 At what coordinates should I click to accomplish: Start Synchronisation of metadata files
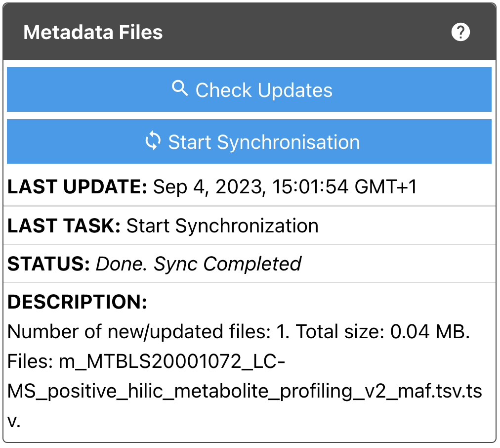click(249, 142)
